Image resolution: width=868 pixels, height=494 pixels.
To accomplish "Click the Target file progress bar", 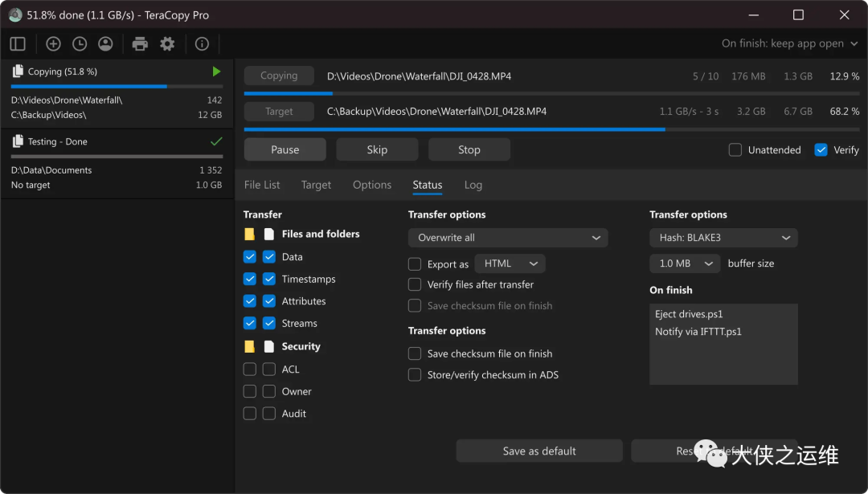I will click(x=551, y=129).
